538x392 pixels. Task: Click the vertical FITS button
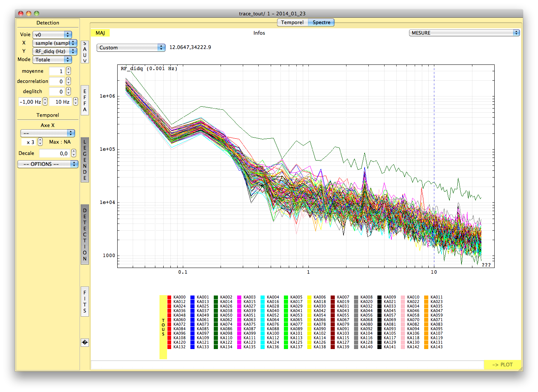coord(85,302)
